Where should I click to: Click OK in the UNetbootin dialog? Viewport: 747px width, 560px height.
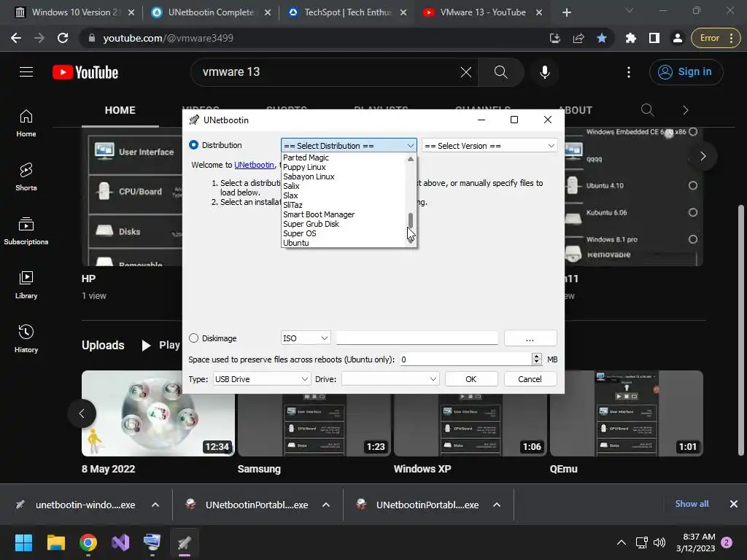[x=471, y=379]
